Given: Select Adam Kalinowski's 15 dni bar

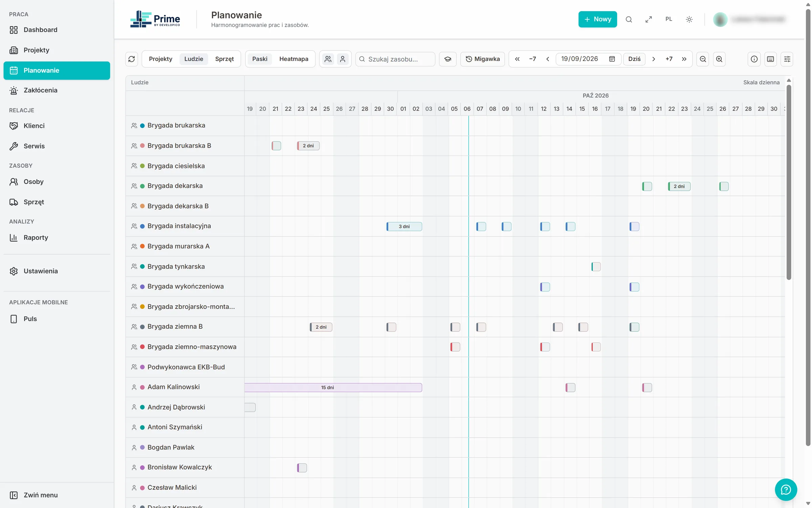Looking at the screenshot, I should [333, 387].
